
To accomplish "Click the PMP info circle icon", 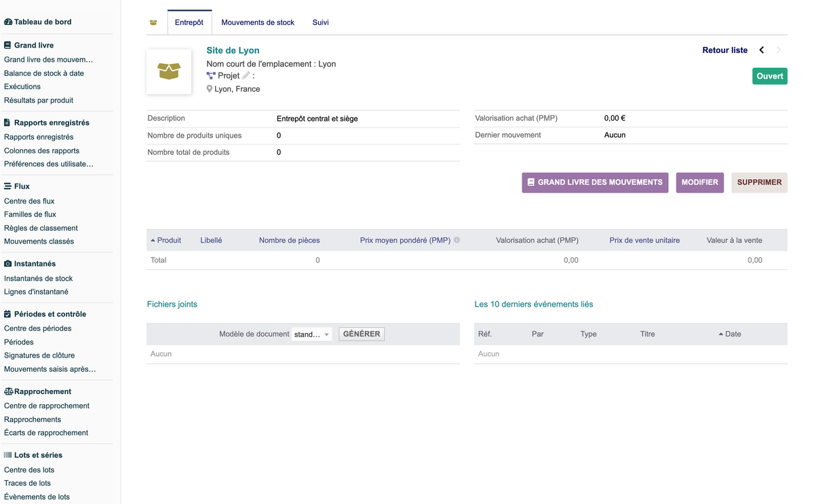I will pos(457,240).
